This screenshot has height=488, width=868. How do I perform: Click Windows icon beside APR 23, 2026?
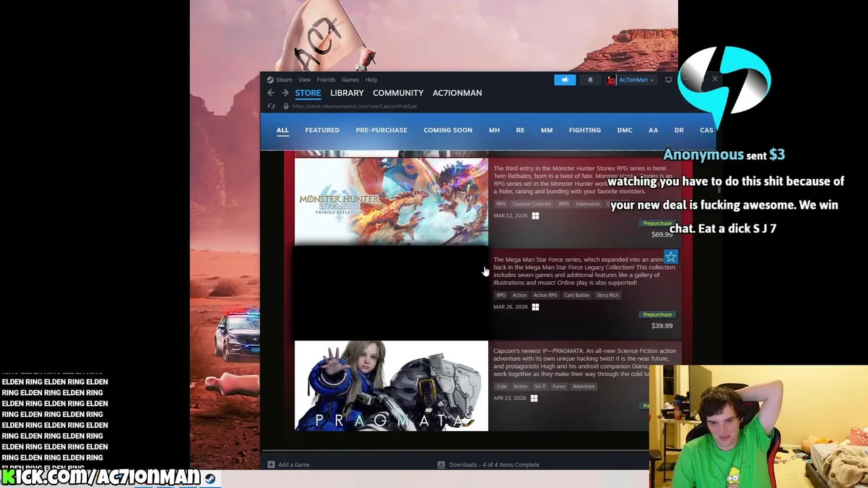coord(534,399)
